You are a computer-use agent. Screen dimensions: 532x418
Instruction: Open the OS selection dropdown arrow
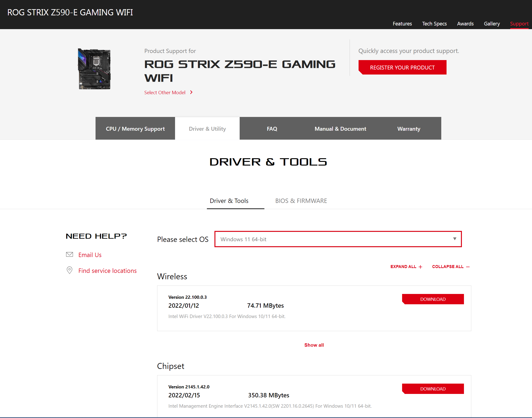pos(455,239)
